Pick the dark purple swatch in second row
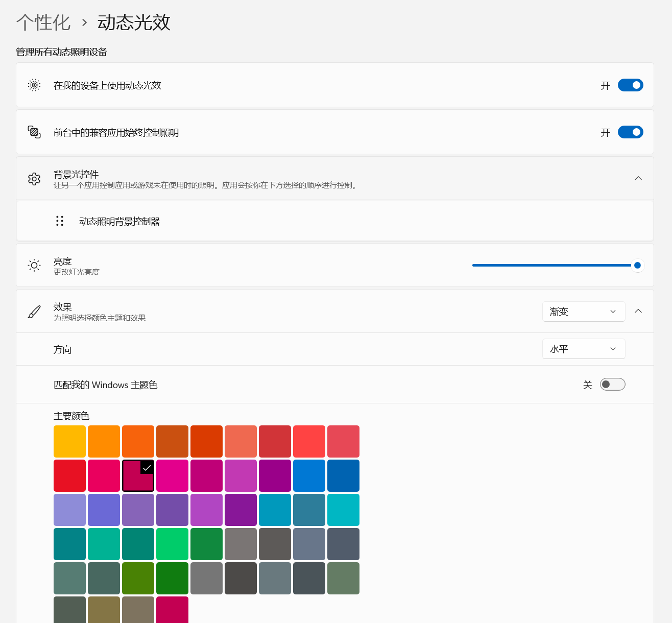Screen dimensions: 672x623 [x=275, y=475]
